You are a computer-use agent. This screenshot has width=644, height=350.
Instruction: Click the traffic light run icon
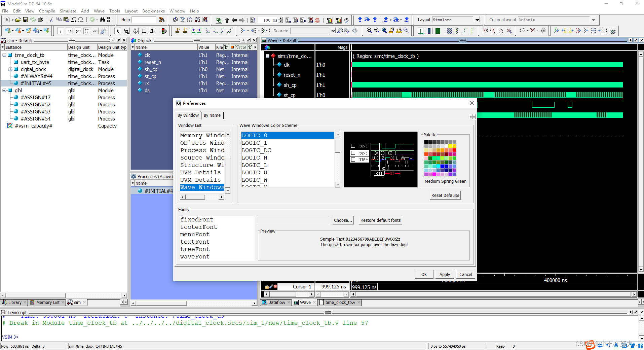(x=164, y=31)
